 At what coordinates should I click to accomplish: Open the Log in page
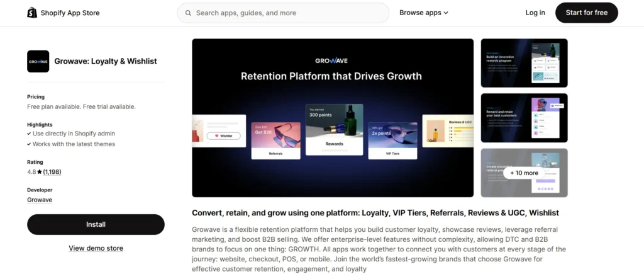tap(535, 13)
